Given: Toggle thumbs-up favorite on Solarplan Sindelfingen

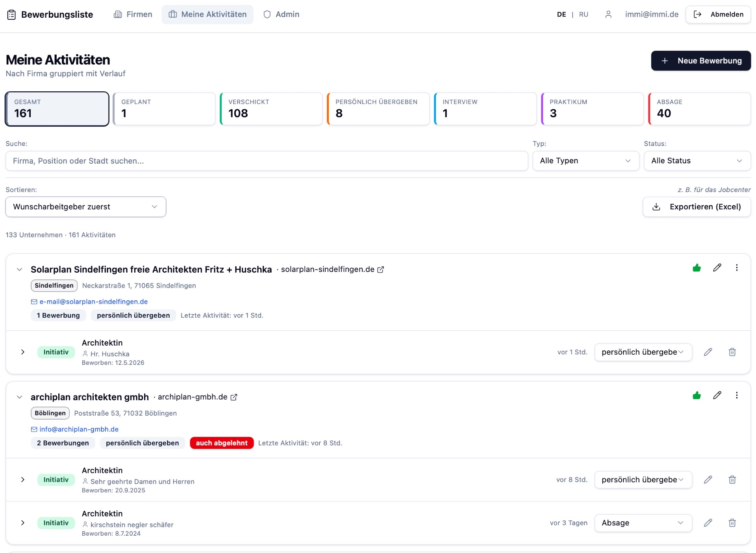Looking at the screenshot, I should coord(697,268).
